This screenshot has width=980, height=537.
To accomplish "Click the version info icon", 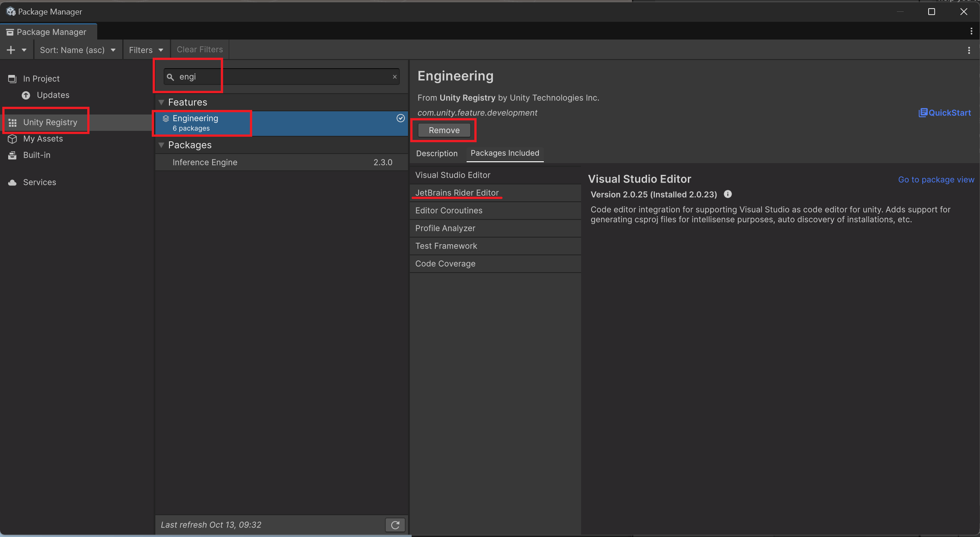I will pyautogui.click(x=727, y=194).
